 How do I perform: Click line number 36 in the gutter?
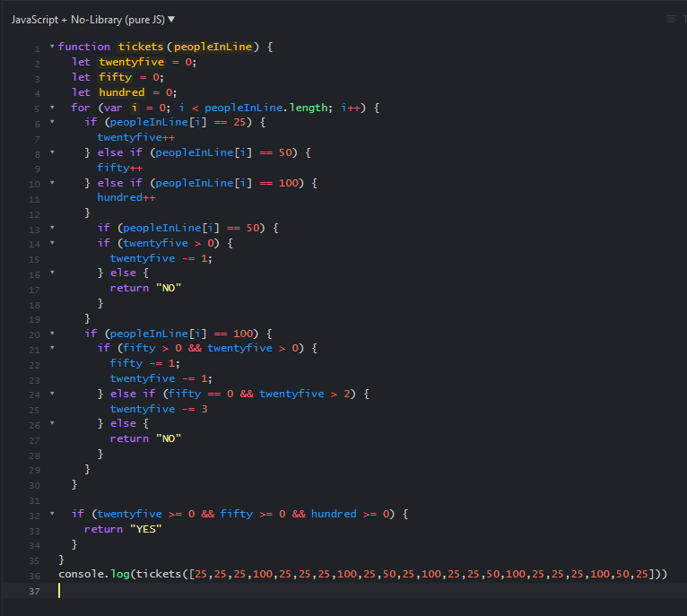click(35, 577)
